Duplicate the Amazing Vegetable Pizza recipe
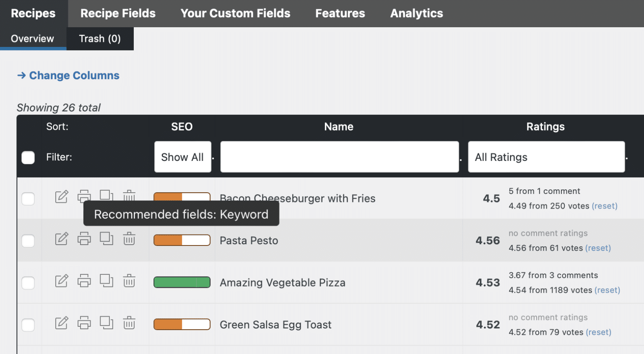Viewport: 644px width, 354px height. [x=106, y=281]
